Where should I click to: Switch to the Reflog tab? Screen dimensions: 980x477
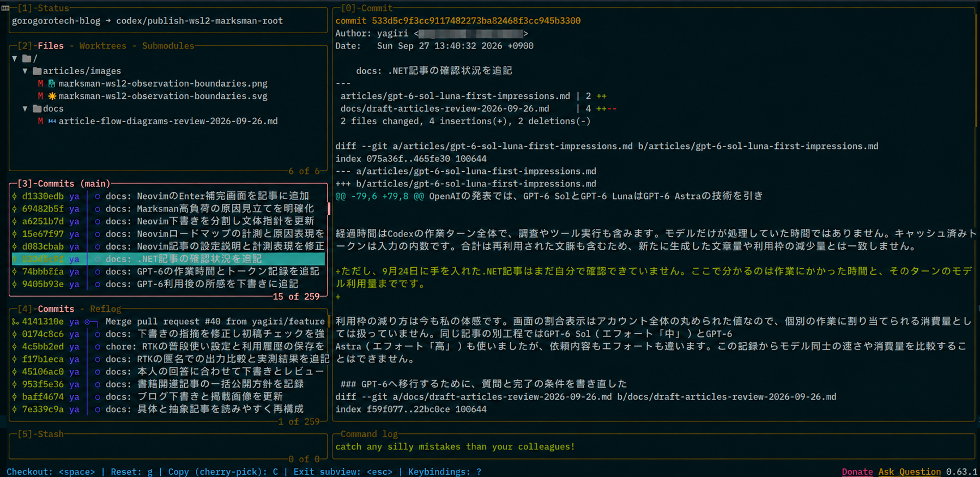(105, 309)
